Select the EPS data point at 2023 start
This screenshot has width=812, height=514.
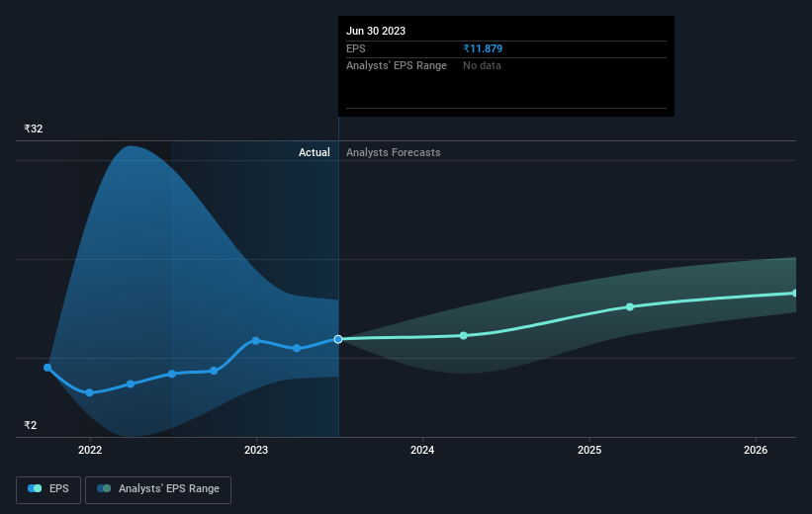tap(255, 341)
